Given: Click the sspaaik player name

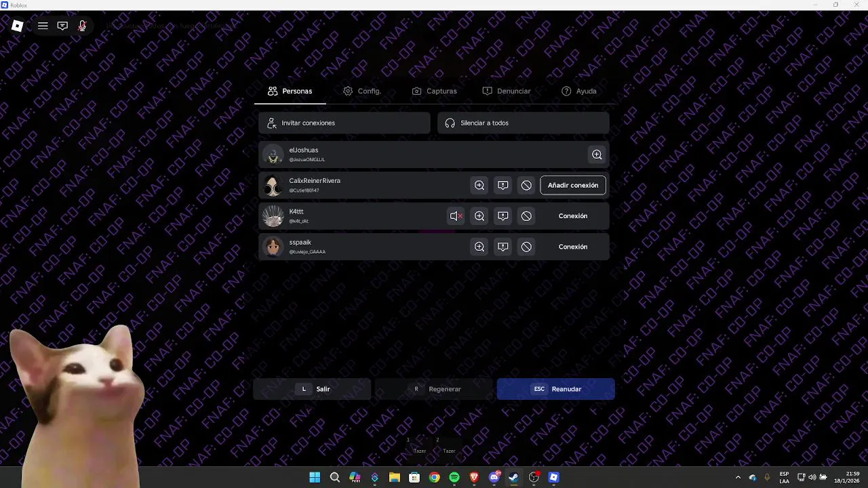Looking at the screenshot, I should [300, 242].
